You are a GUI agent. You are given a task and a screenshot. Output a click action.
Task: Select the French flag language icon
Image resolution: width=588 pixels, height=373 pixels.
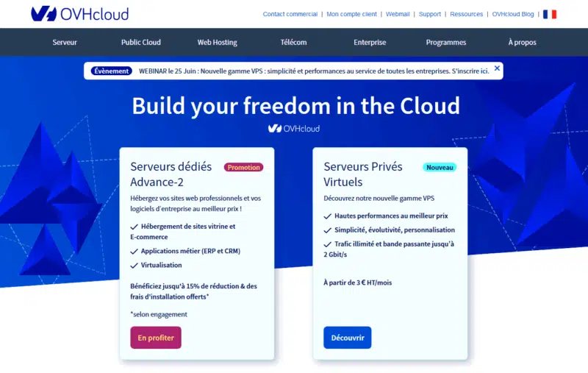tap(549, 14)
